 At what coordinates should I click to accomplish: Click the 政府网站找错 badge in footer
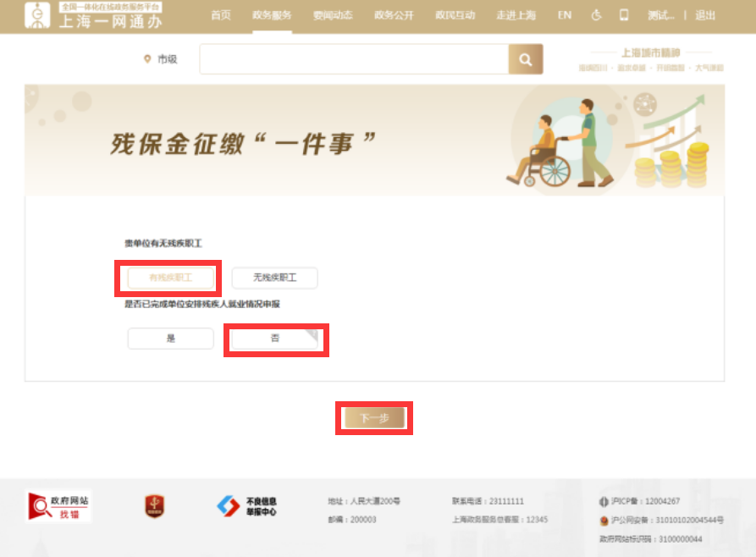pos(59,505)
